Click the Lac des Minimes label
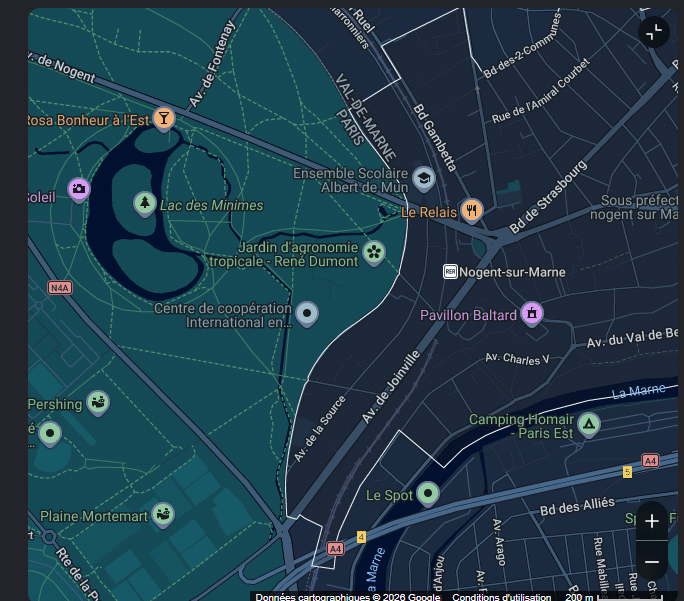The image size is (684, 601). (212, 205)
